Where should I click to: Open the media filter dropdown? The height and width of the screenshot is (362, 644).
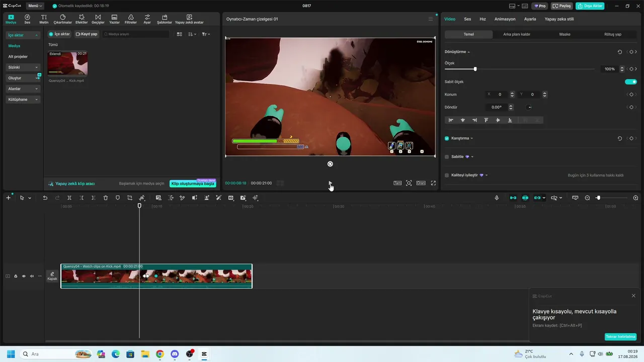tap(206, 34)
